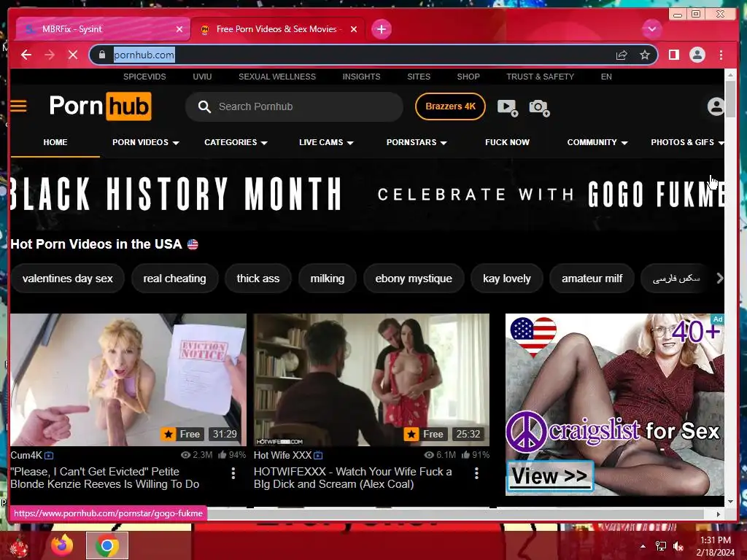Show more tags with right chevron
747x560 pixels.
click(719, 278)
